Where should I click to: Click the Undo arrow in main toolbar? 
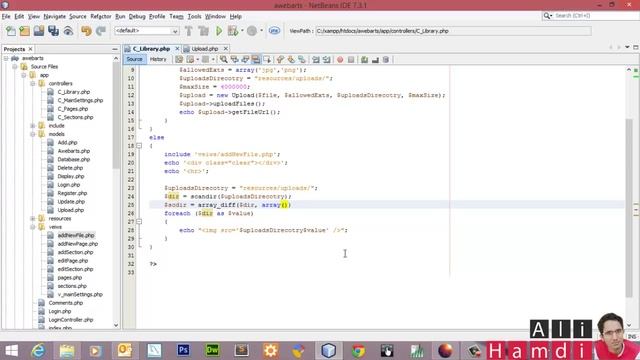coord(86,31)
